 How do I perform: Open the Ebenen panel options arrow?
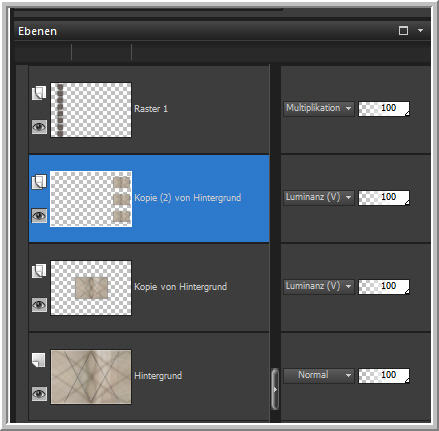click(421, 30)
